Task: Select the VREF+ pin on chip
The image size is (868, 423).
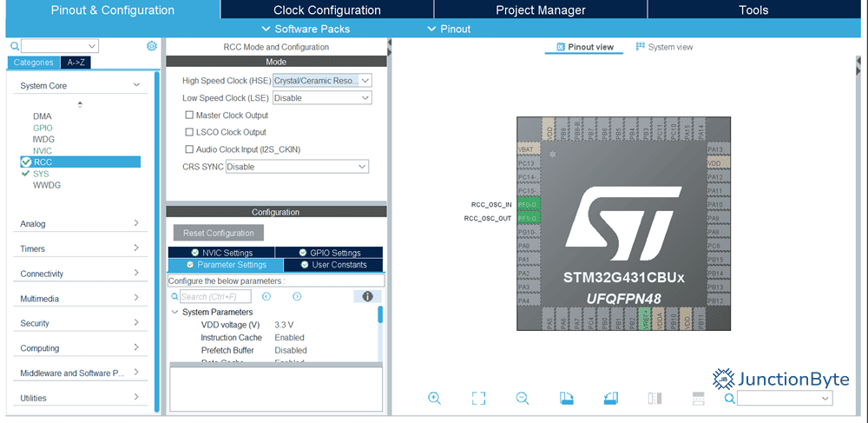Action: [645, 319]
